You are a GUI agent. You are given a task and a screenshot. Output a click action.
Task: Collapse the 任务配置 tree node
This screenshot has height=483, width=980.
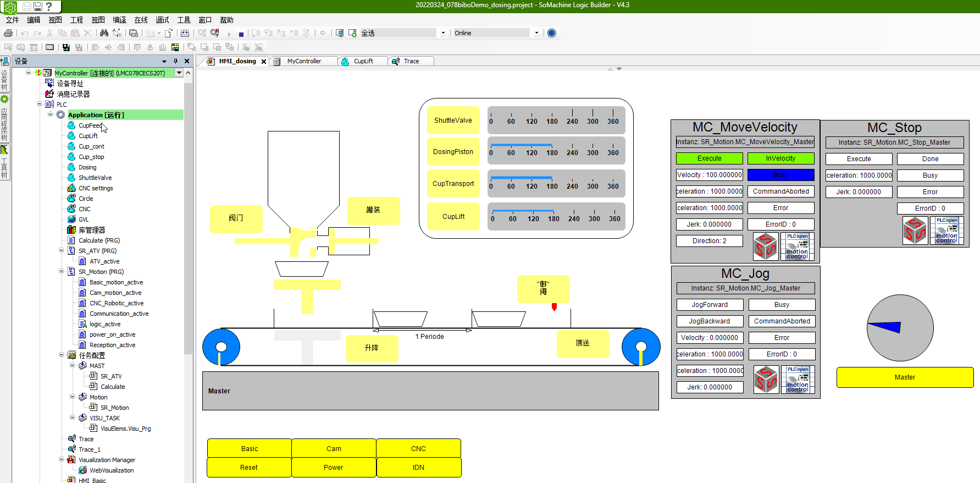[61, 355]
